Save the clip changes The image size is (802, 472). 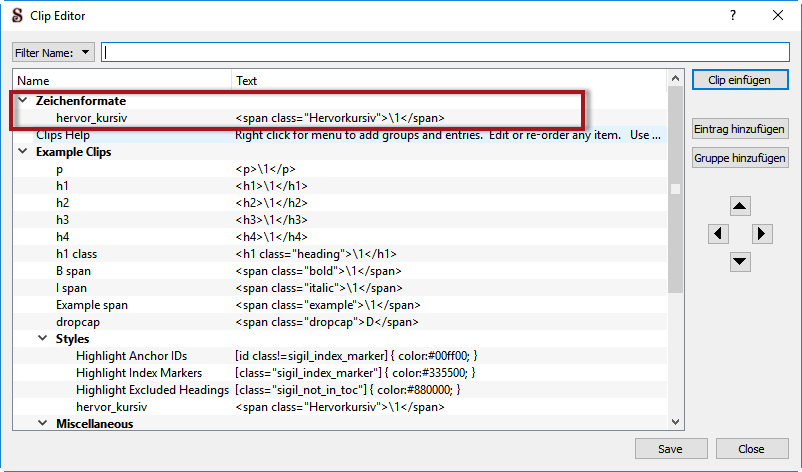[x=670, y=449]
